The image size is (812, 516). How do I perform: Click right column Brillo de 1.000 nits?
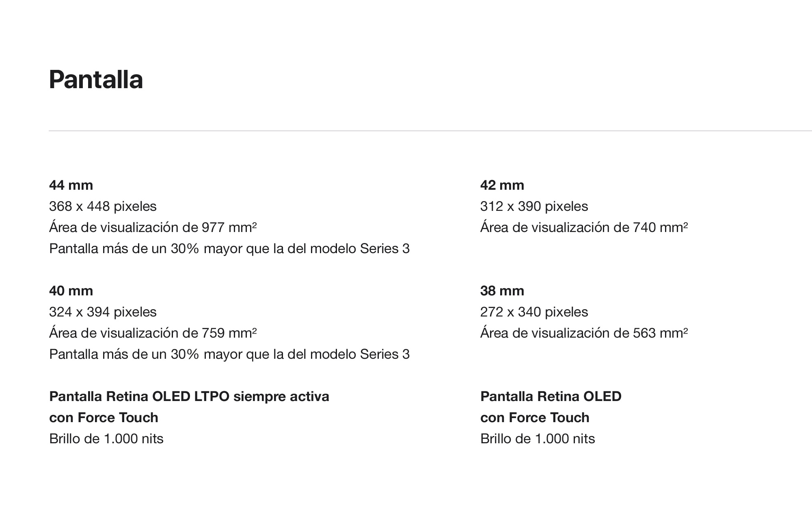coord(538,439)
